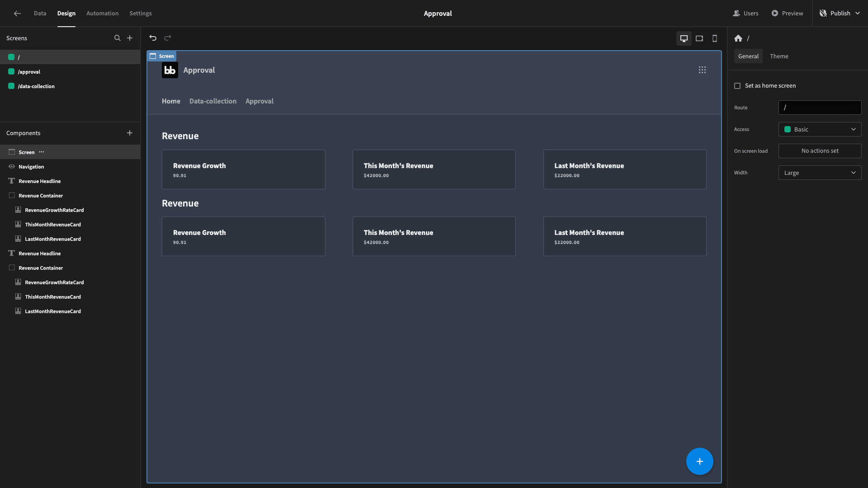Open the Automation tab
This screenshot has height=488, width=868.
coord(103,14)
